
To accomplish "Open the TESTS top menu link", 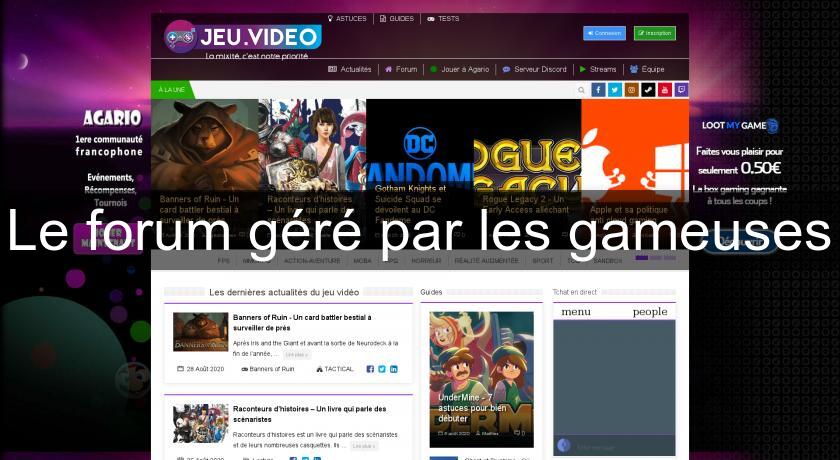I will (443, 19).
